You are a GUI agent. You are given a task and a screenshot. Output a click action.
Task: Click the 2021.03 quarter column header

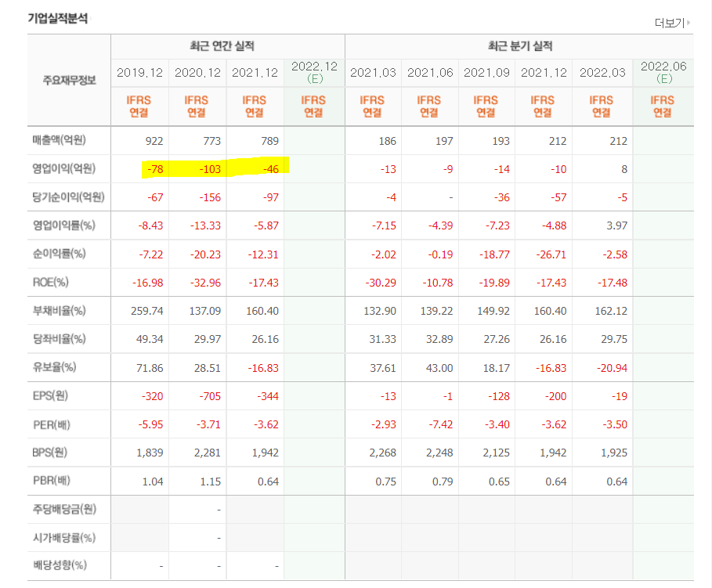373,73
